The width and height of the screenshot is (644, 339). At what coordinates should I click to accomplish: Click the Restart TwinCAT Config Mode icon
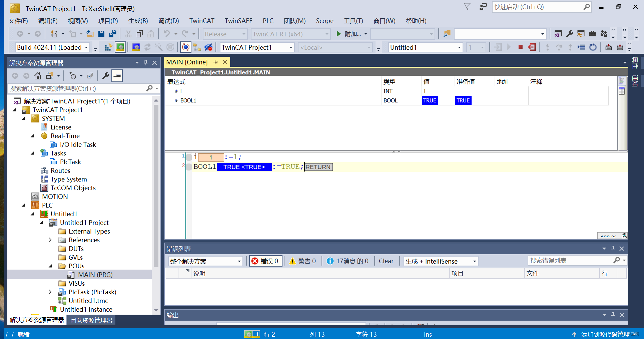[x=136, y=47]
